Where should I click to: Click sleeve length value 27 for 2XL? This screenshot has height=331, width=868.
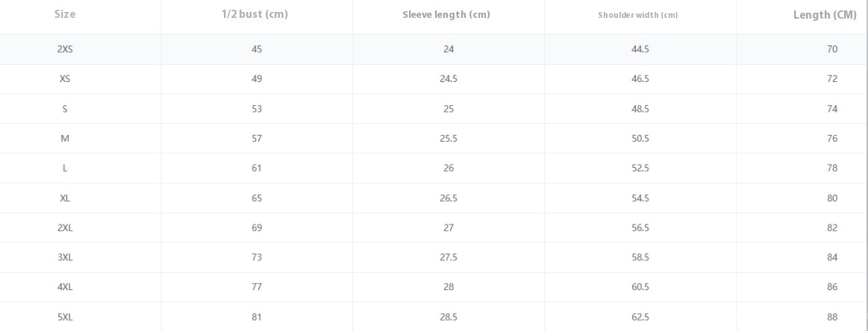click(x=449, y=227)
